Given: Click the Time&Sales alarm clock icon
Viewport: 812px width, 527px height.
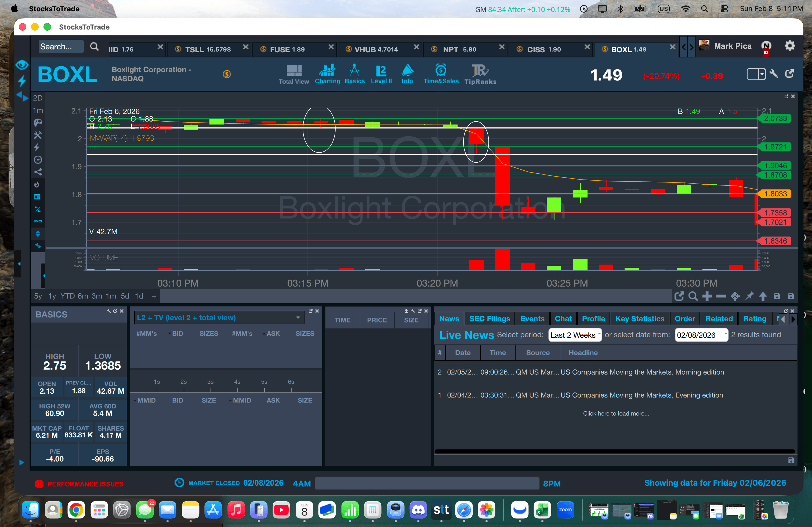Looking at the screenshot, I should 440,70.
